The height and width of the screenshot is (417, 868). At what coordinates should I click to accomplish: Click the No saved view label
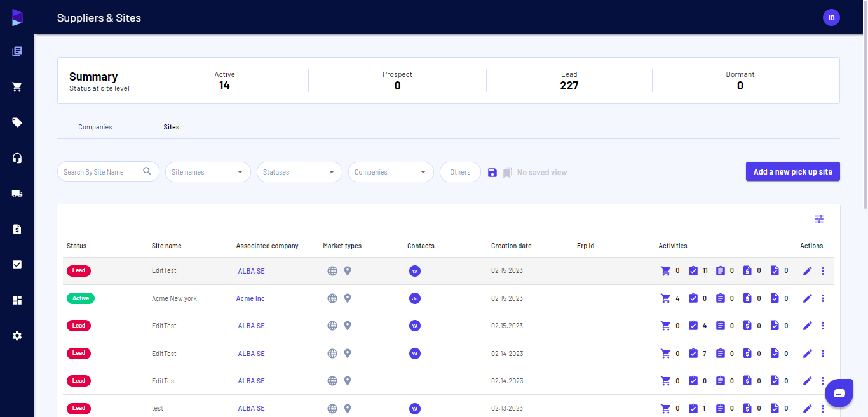pos(542,173)
